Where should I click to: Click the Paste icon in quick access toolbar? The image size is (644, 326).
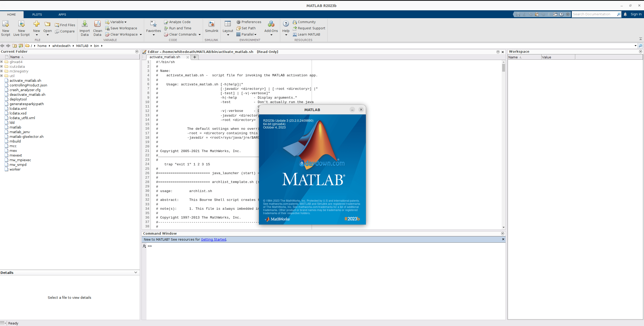pos(537,14)
